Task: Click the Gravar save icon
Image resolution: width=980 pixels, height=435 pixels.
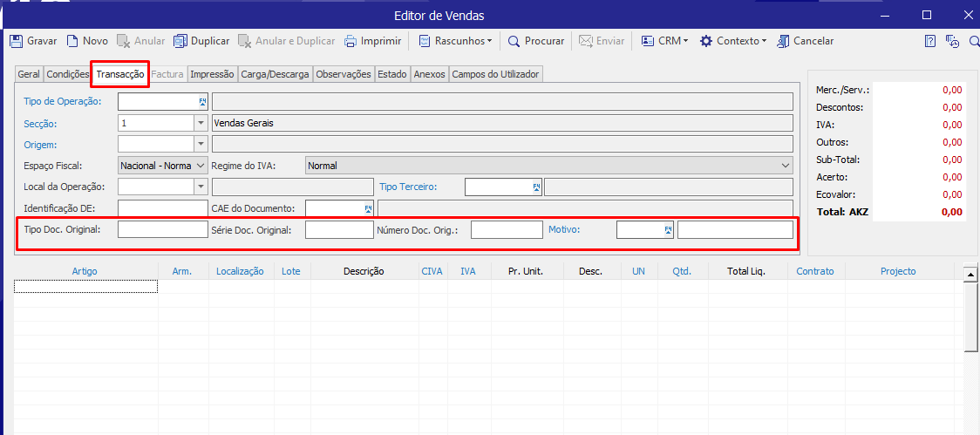Action: tap(16, 41)
